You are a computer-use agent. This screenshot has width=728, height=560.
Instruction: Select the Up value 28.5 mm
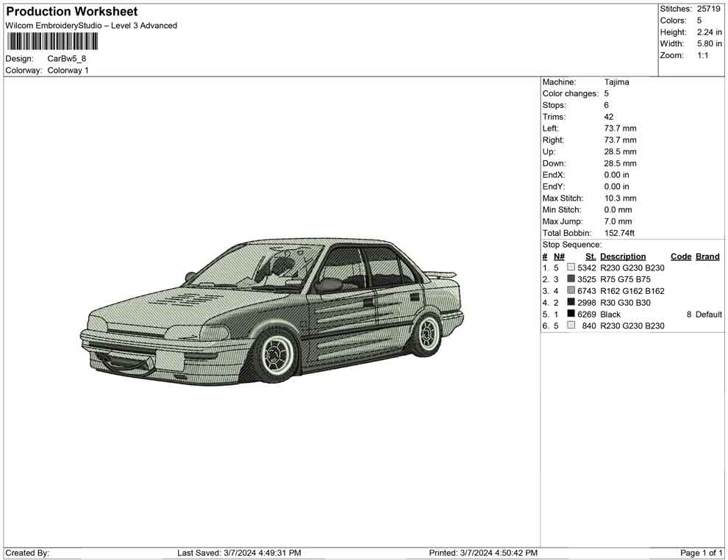point(621,151)
